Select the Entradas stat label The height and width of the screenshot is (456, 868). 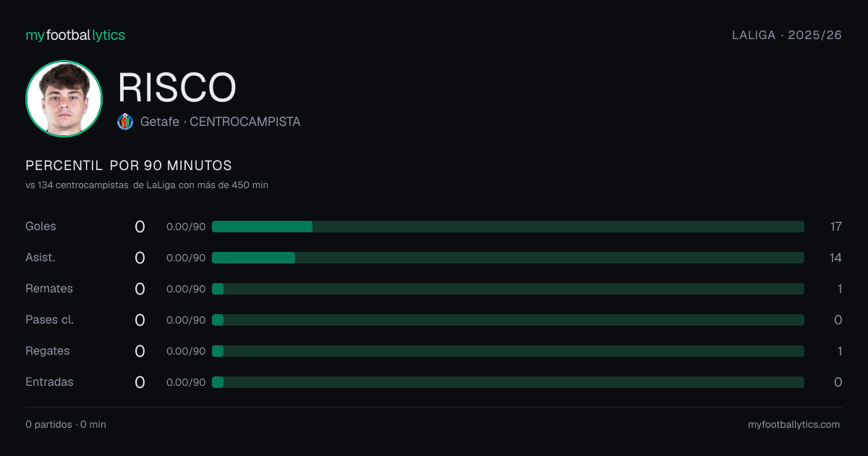(x=49, y=382)
